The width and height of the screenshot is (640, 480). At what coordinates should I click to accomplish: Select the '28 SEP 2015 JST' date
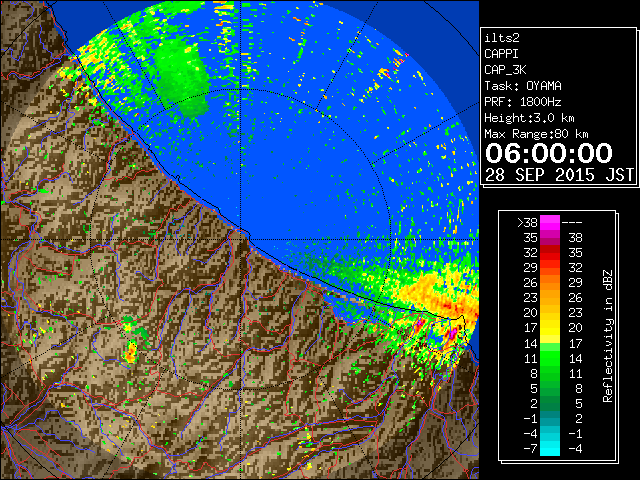click(x=559, y=175)
